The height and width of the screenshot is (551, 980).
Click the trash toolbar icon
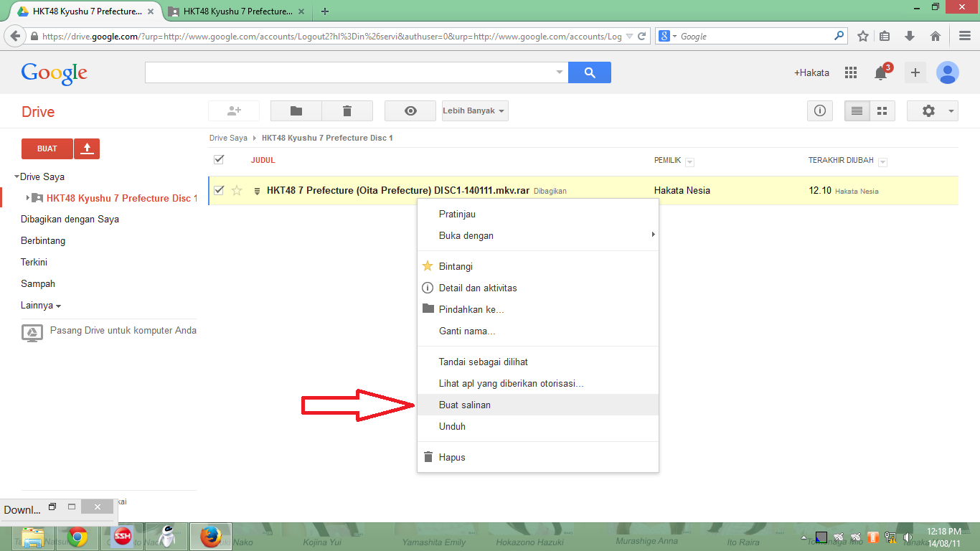coord(347,111)
